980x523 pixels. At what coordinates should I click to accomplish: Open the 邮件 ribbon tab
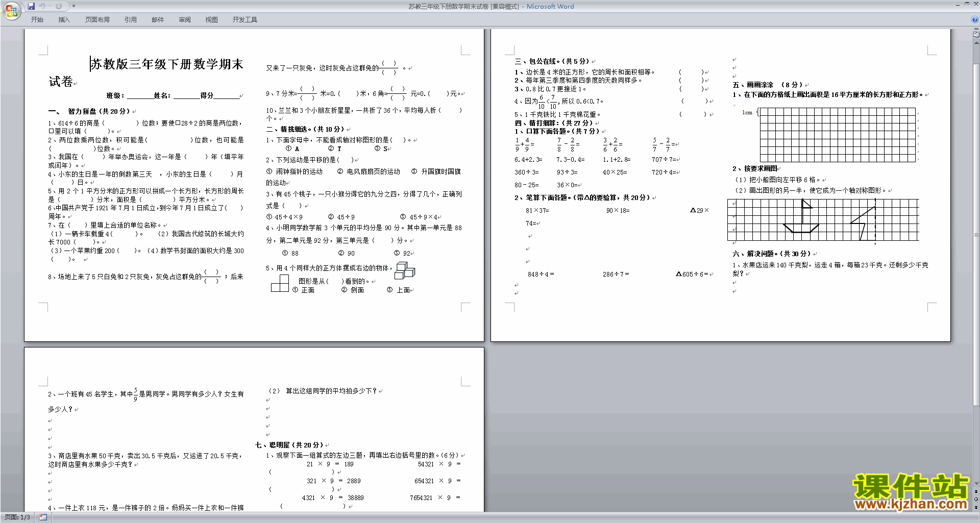[158, 20]
